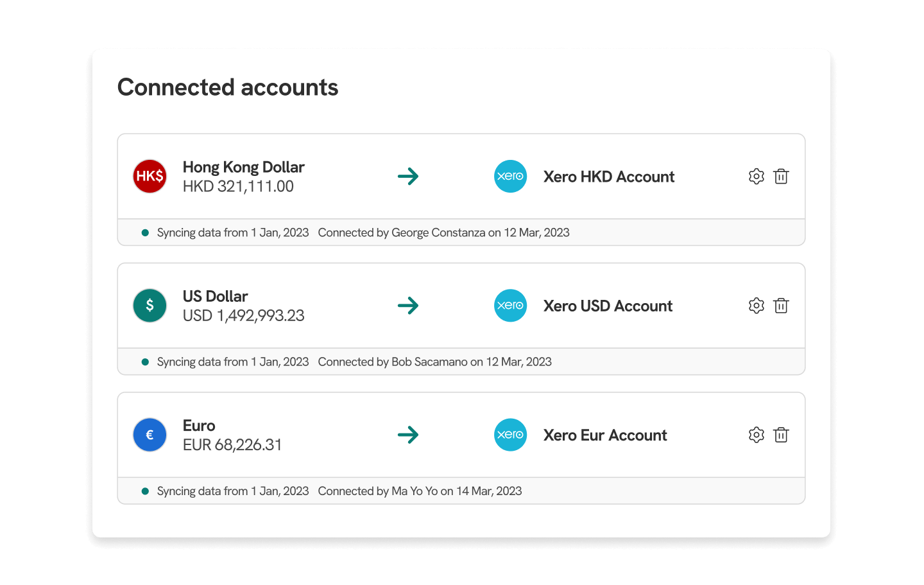
Task: Select the Xero HKD Account name
Action: (608, 177)
